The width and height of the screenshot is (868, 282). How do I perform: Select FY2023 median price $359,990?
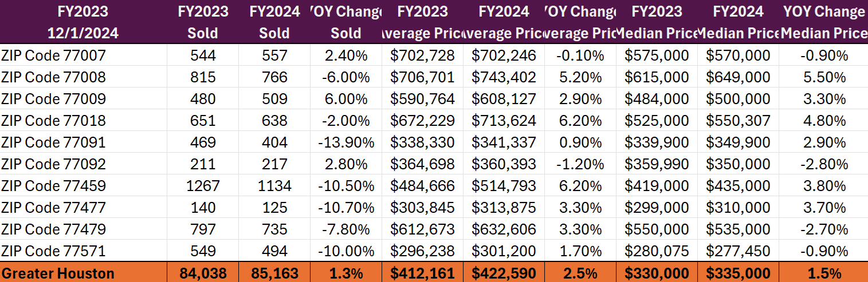point(657,164)
